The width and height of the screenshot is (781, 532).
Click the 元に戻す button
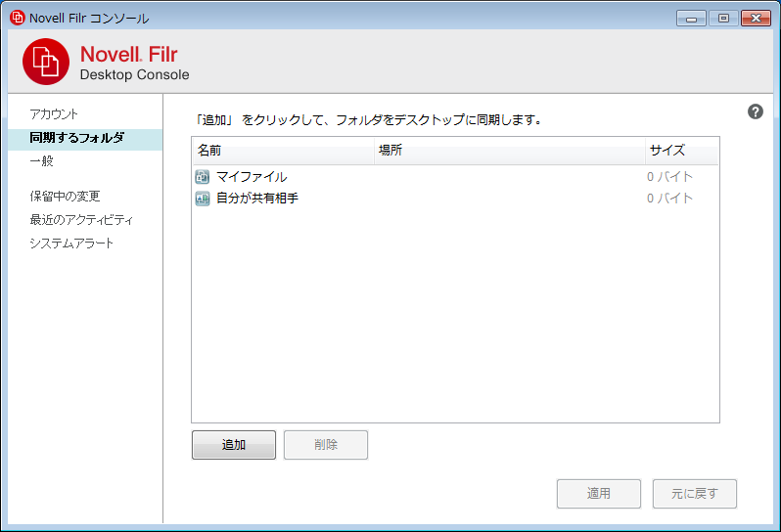pyautogui.click(x=695, y=494)
